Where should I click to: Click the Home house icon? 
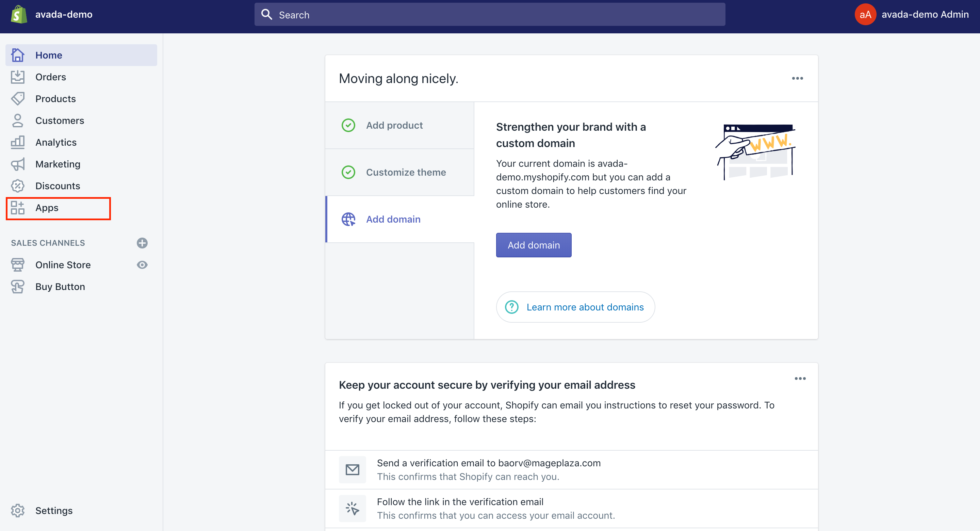pyautogui.click(x=17, y=55)
